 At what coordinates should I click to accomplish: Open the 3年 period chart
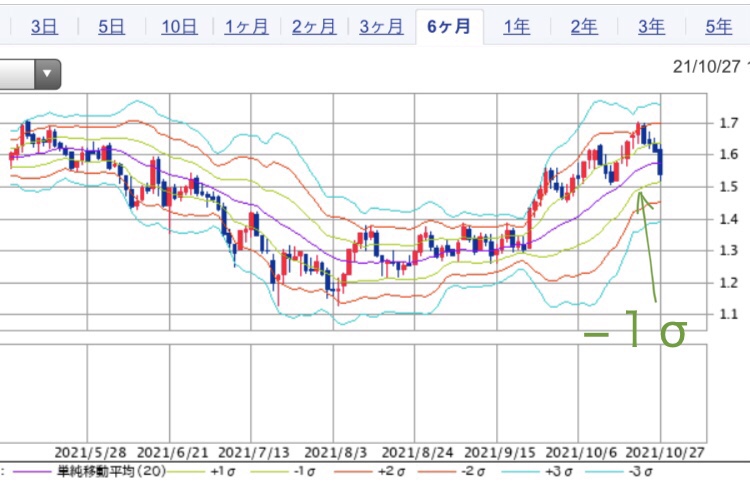tap(652, 27)
